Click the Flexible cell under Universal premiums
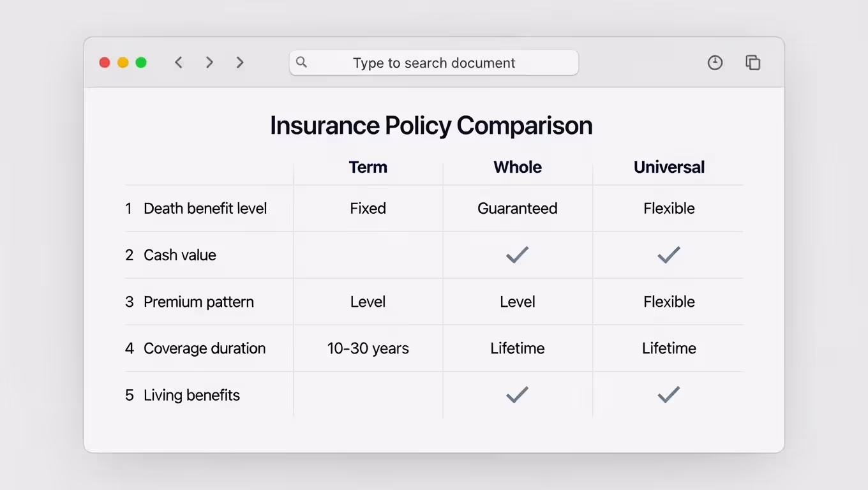The width and height of the screenshot is (868, 490). pyautogui.click(x=668, y=301)
